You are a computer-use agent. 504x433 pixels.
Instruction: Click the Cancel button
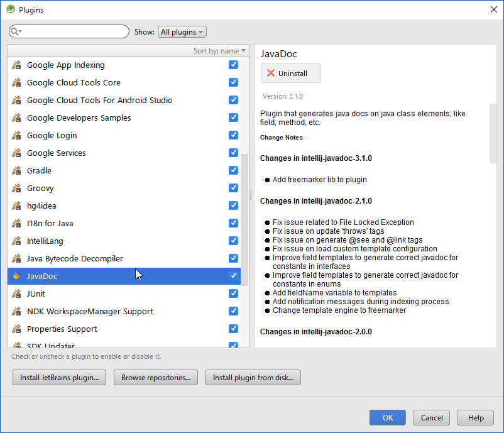[431, 417]
